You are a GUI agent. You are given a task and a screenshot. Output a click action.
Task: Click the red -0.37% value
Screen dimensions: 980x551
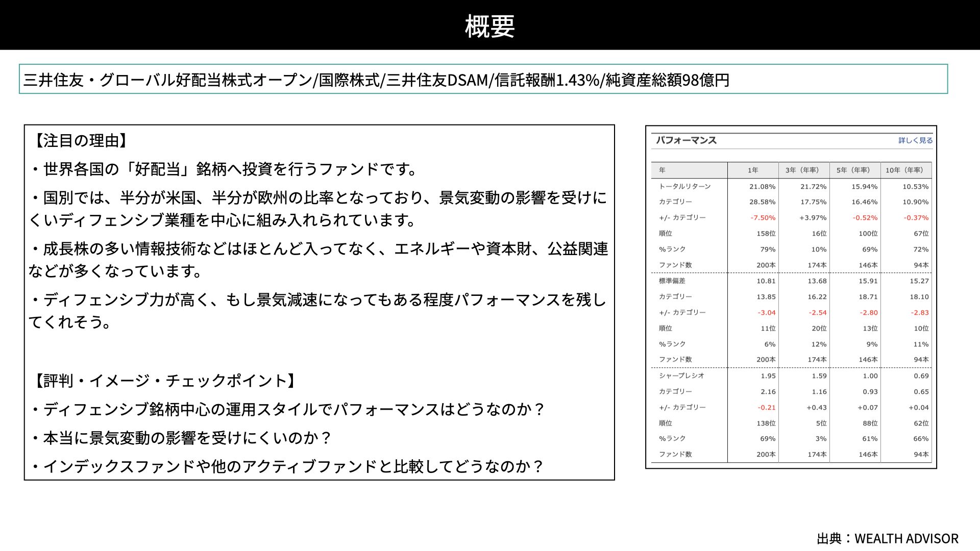coord(916,218)
